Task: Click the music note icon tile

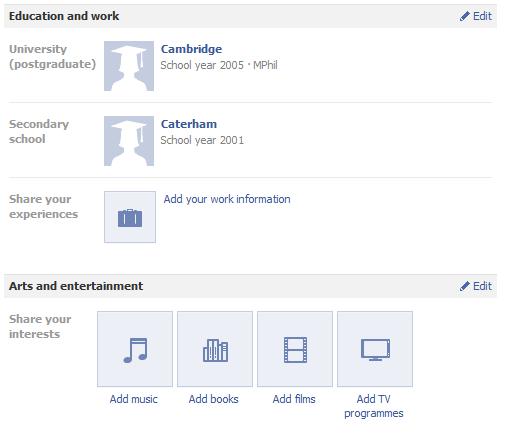Action: pyautogui.click(x=135, y=349)
